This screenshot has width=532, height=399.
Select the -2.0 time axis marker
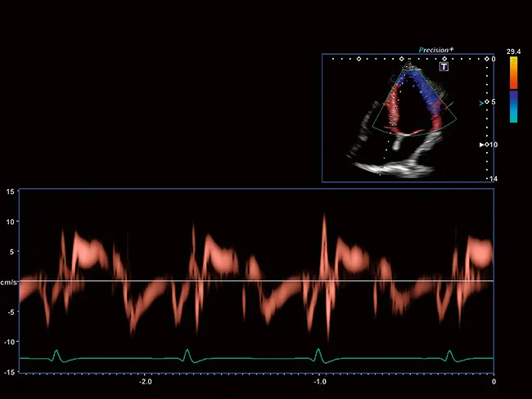click(145, 381)
